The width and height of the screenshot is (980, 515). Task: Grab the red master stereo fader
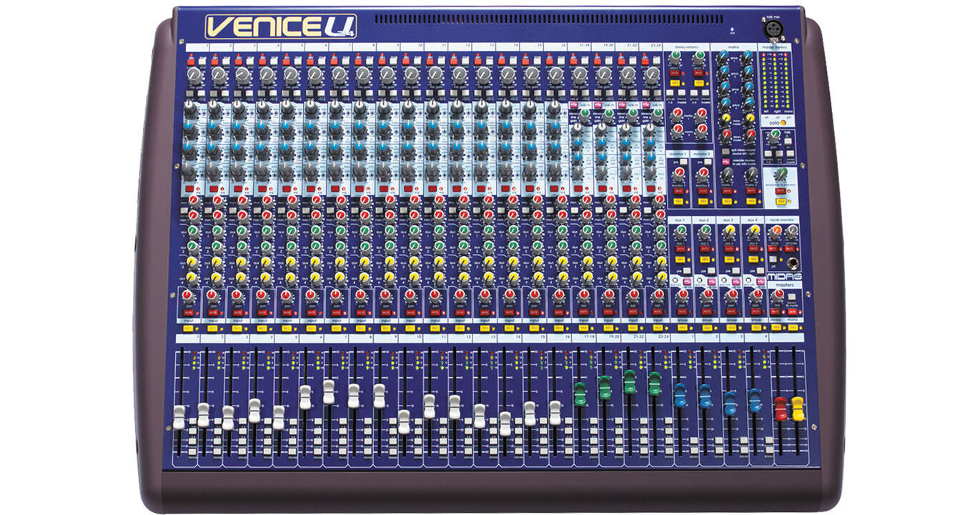tap(780, 408)
